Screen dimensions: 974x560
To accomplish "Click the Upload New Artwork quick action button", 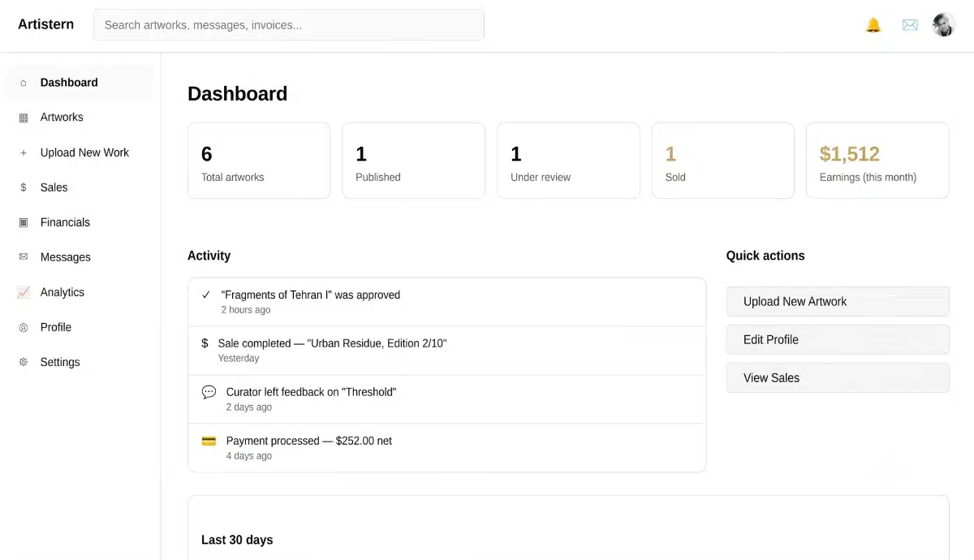I will [x=838, y=301].
